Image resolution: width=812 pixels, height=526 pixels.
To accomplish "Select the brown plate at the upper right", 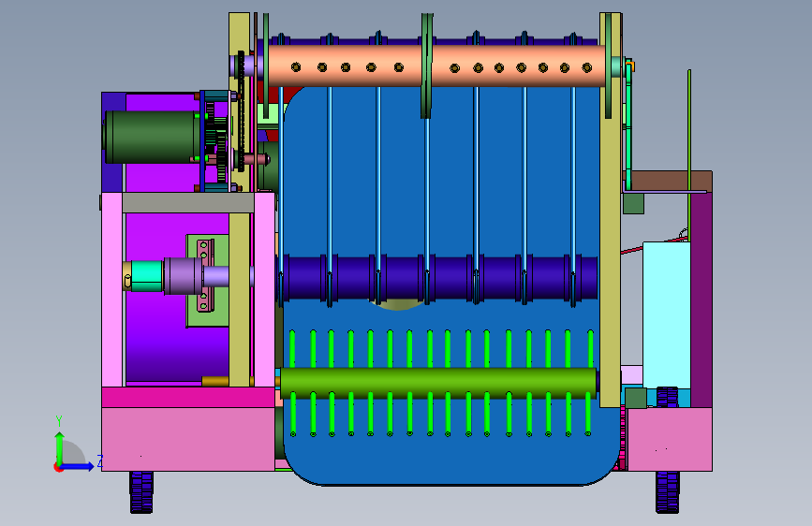I will pos(672,182).
